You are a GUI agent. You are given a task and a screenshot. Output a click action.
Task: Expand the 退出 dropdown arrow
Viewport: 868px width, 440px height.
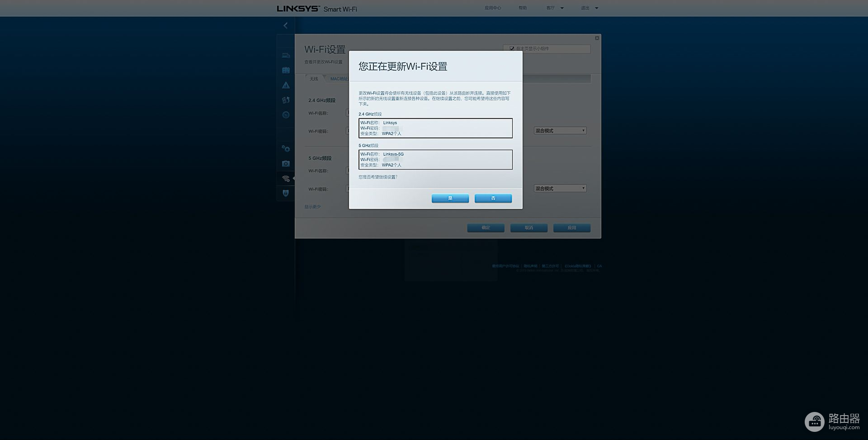point(596,8)
